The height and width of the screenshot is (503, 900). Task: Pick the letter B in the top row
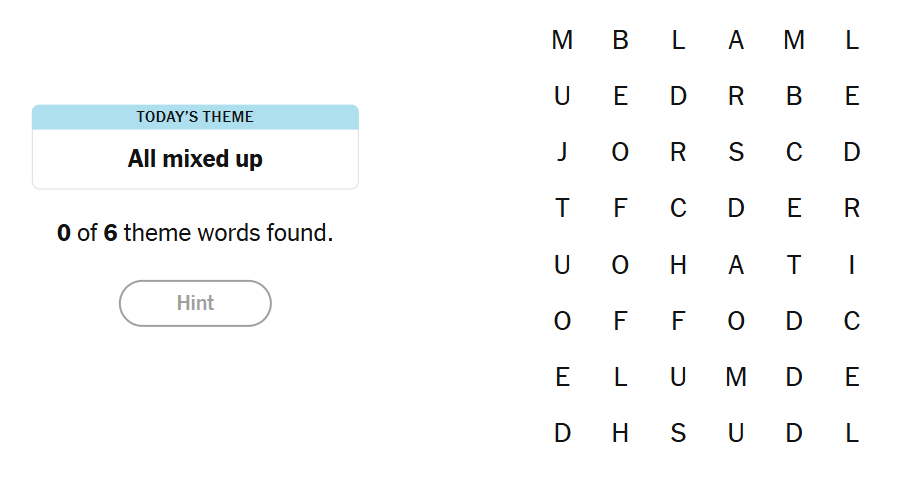(x=620, y=41)
